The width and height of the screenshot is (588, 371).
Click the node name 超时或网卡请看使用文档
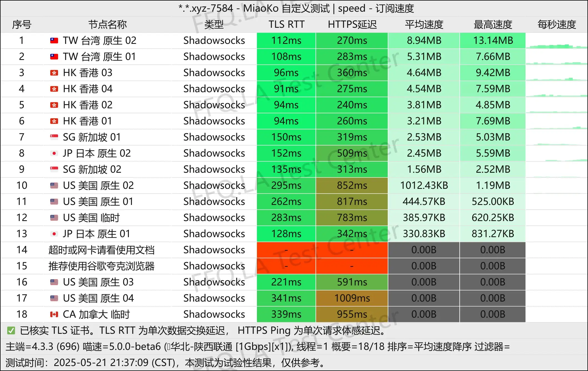tap(101, 250)
